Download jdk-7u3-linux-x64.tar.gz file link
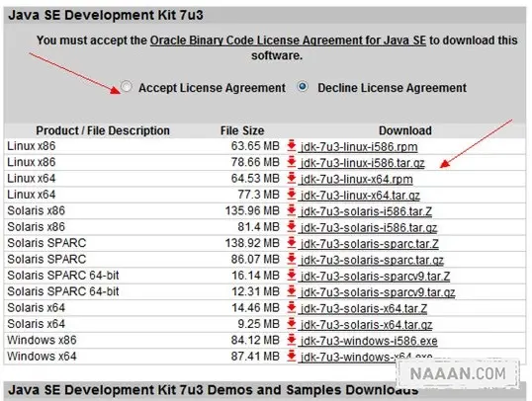The width and height of the screenshot is (532, 401). [x=360, y=196]
